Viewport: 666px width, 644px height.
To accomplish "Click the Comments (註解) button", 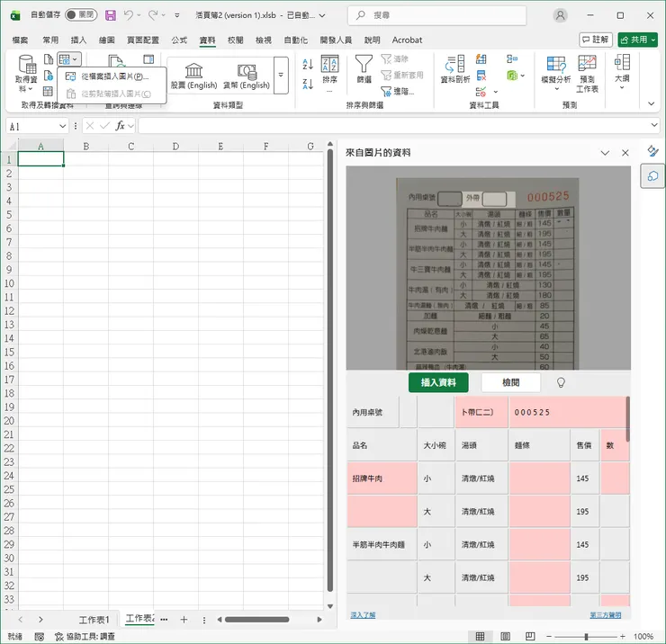I will (596, 40).
